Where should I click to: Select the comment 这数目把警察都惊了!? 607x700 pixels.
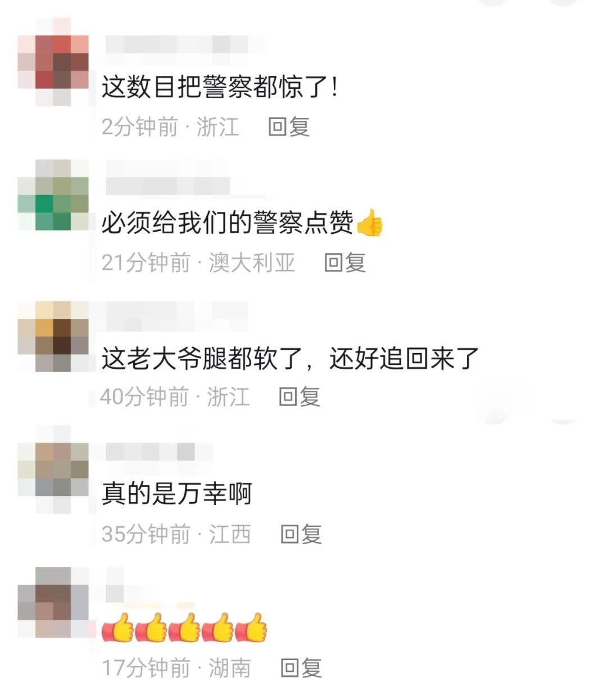tap(220, 87)
